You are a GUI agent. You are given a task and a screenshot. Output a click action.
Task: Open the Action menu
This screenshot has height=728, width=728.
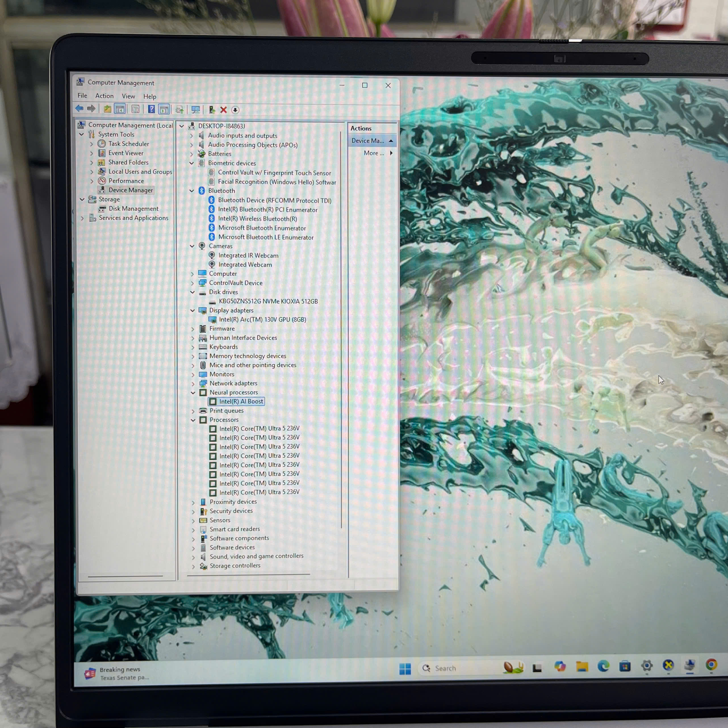coord(104,96)
